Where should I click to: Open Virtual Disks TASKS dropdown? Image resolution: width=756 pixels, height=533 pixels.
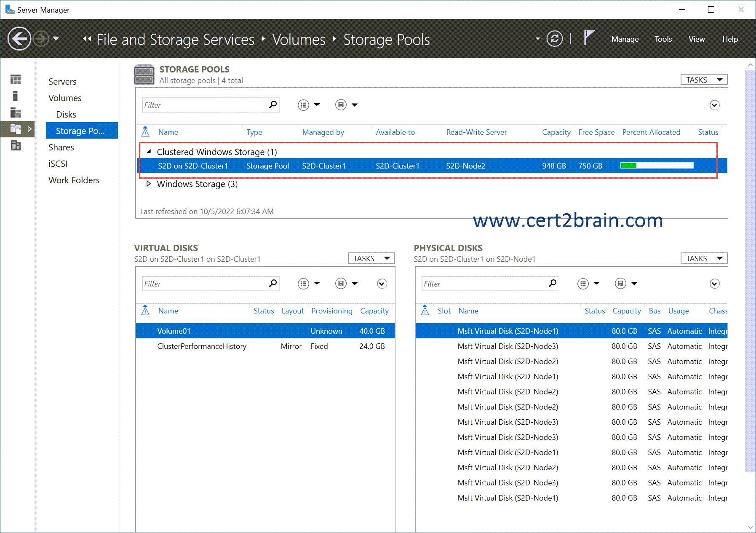(371, 258)
